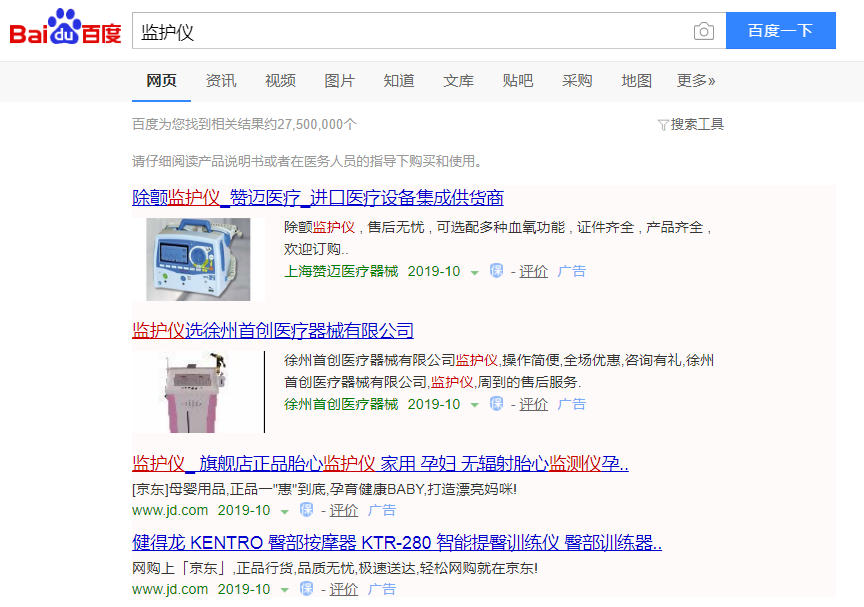Viewport: 864px width, 607px height.
Task: Open camera image search icon
Action: click(704, 31)
